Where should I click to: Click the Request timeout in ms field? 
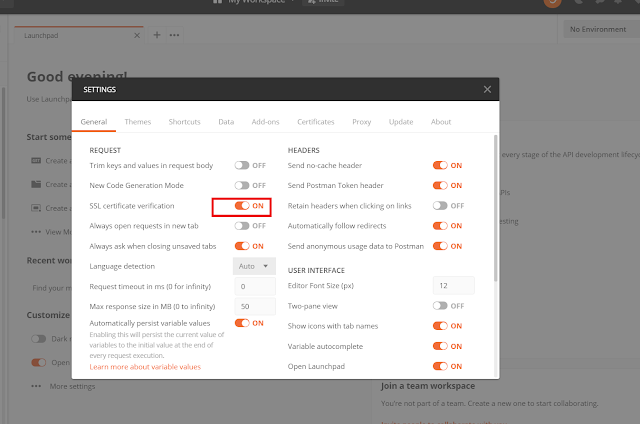(x=255, y=286)
